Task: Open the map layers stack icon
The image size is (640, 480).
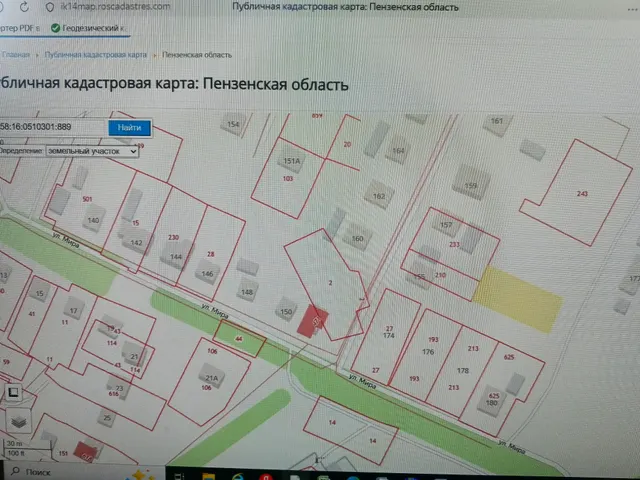Action: (18, 421)
